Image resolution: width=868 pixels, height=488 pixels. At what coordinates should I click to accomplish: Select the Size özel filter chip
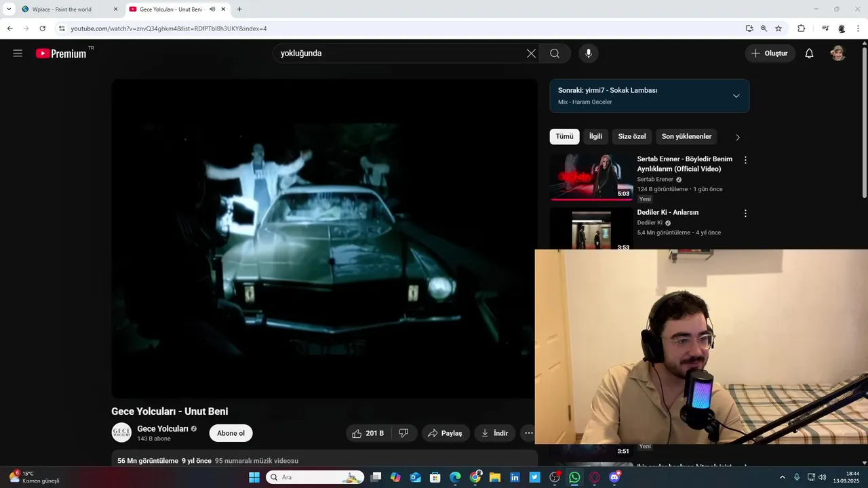point(632,136)
